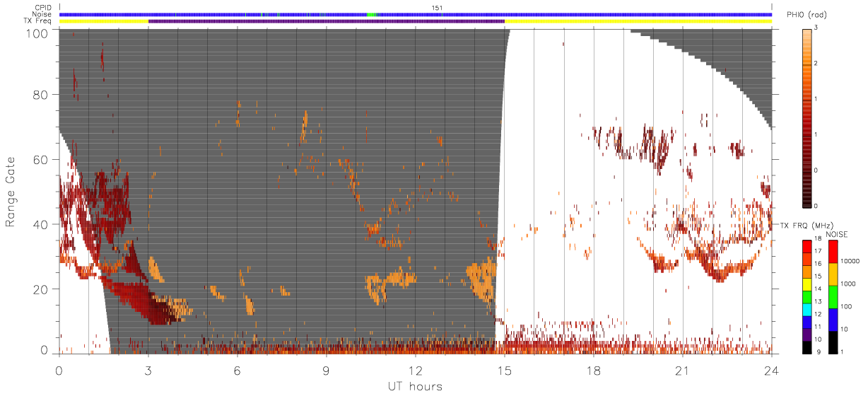Click the orange-red 16–17 MHz TX FRQ swatch

[807, 259]
